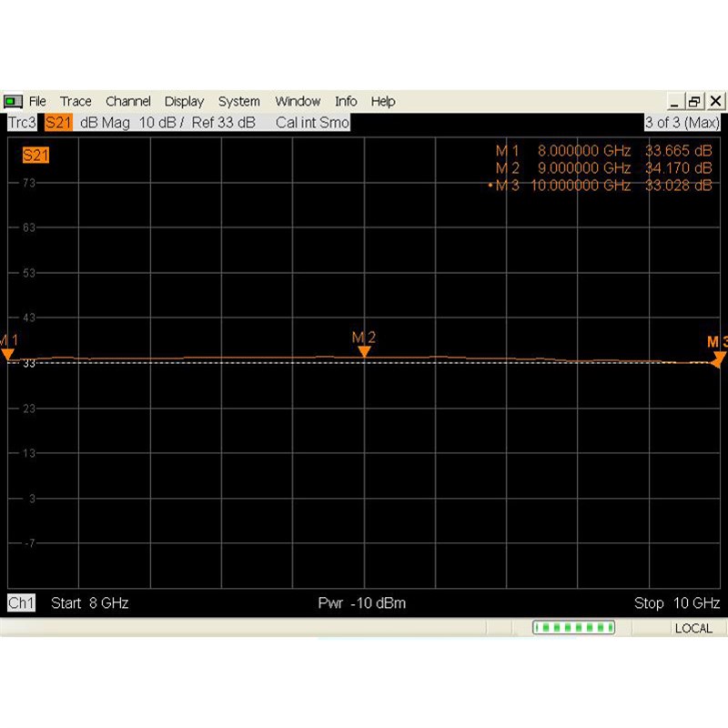The image size is (728, 728).
Task: Click the 53 y-axis label
Action: pyautogui.click(x=29, y=273)
